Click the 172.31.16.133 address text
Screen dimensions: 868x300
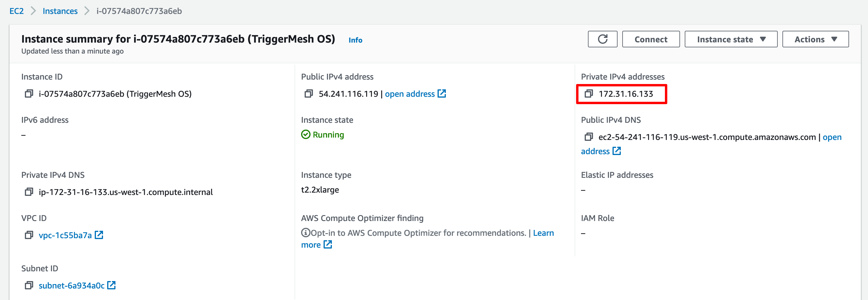pos(626,93)
